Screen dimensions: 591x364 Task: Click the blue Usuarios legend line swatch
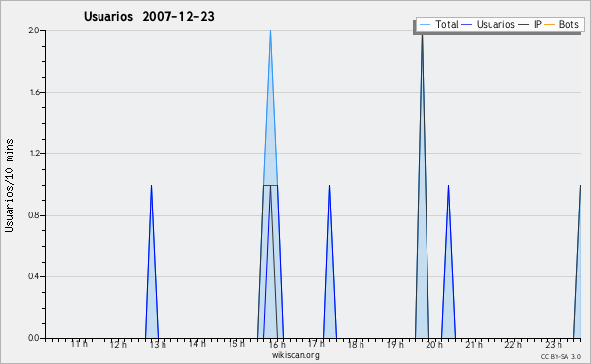pos(467,25)
